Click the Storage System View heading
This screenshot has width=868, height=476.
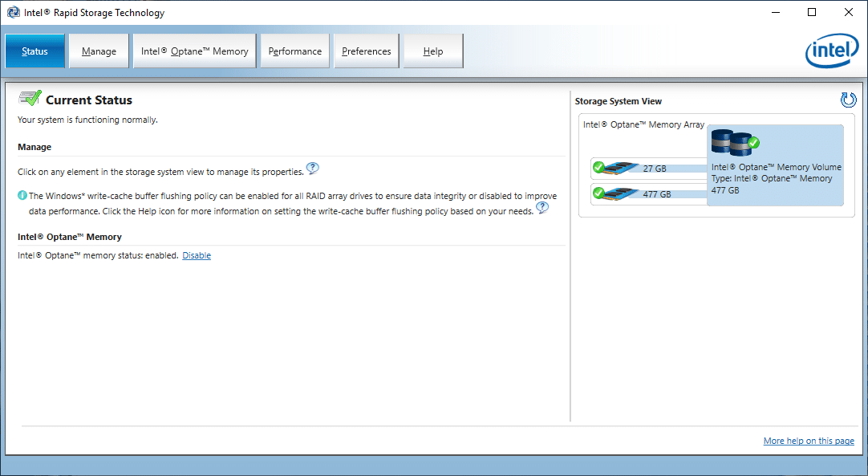pyautogui.click(x=619, y=101)
